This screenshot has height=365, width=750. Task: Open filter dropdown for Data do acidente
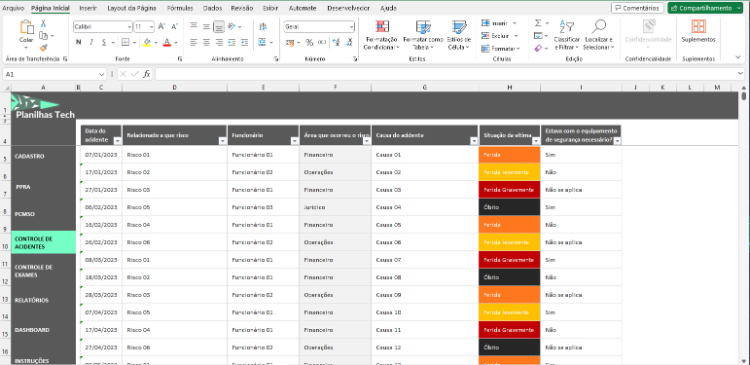(117, 141)
